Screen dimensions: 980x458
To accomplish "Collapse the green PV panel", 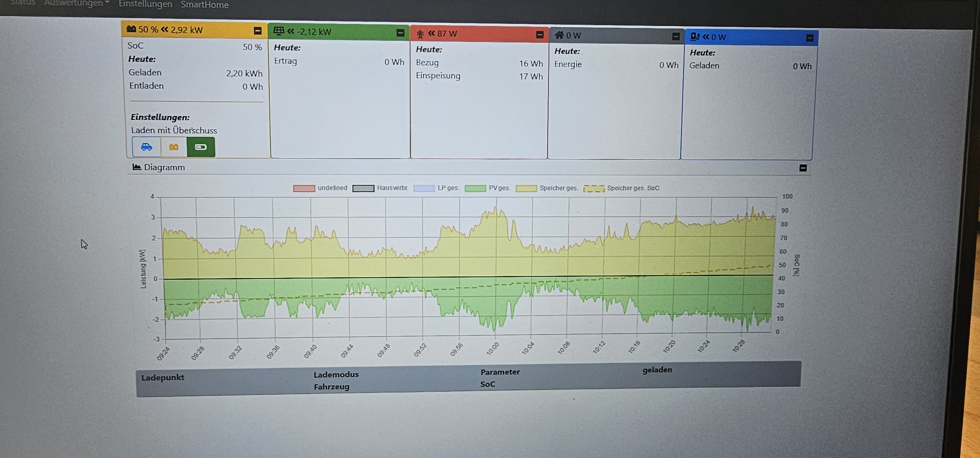I will click(x=400, y=33).
